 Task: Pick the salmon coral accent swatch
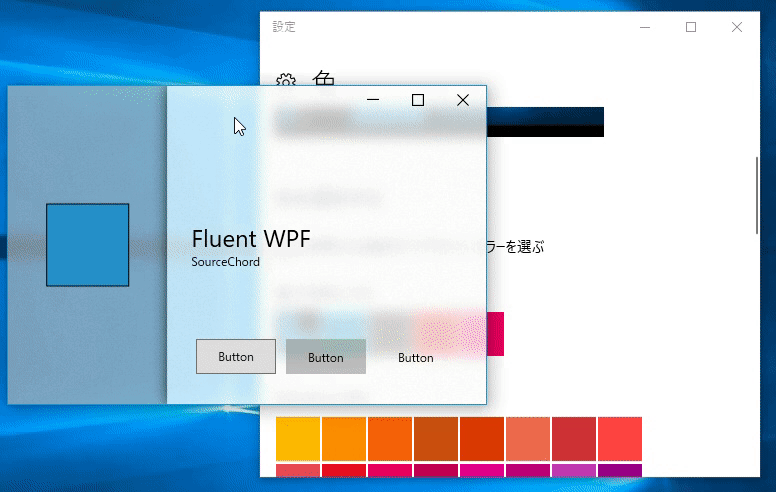528,439
